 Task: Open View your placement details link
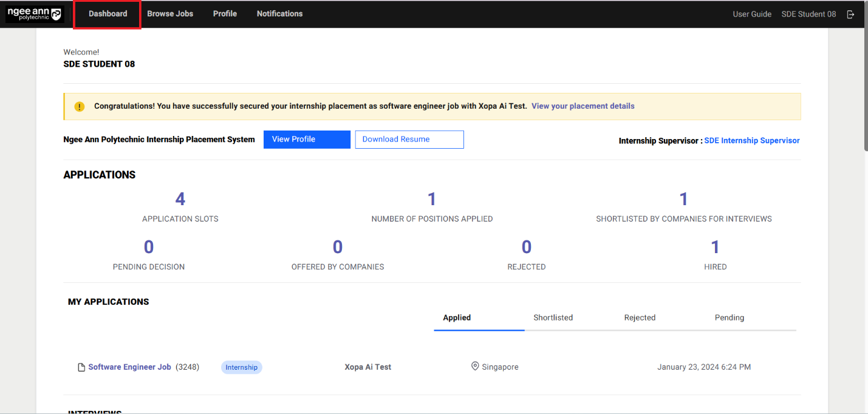(x=583, y=106)
